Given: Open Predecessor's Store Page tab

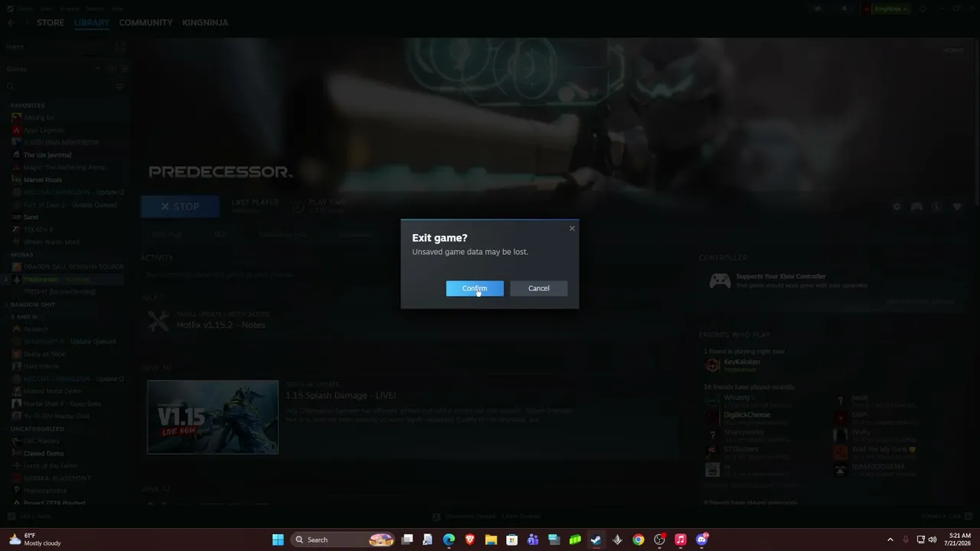Looking at the screenshot, I should (x=166, y=234).
